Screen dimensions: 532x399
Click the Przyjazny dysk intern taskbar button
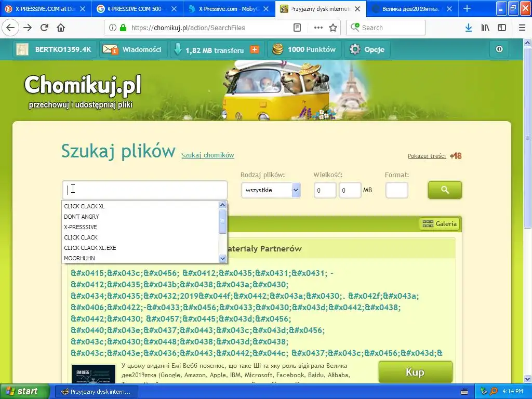point(96,392)
